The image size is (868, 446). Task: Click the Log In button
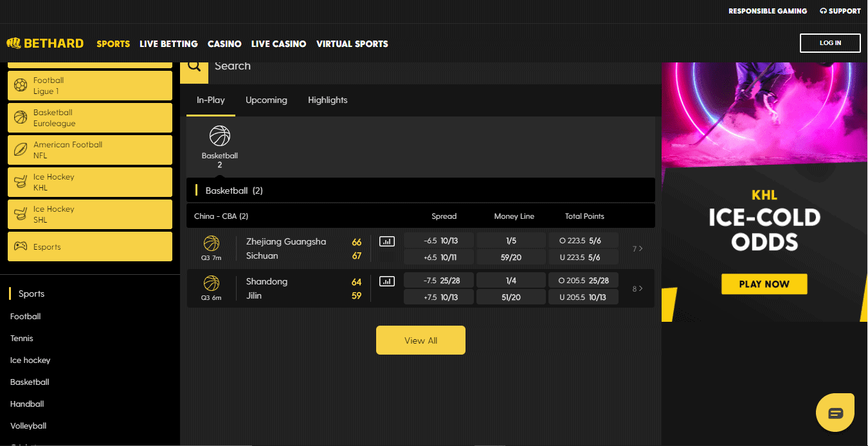pos(830,43)
